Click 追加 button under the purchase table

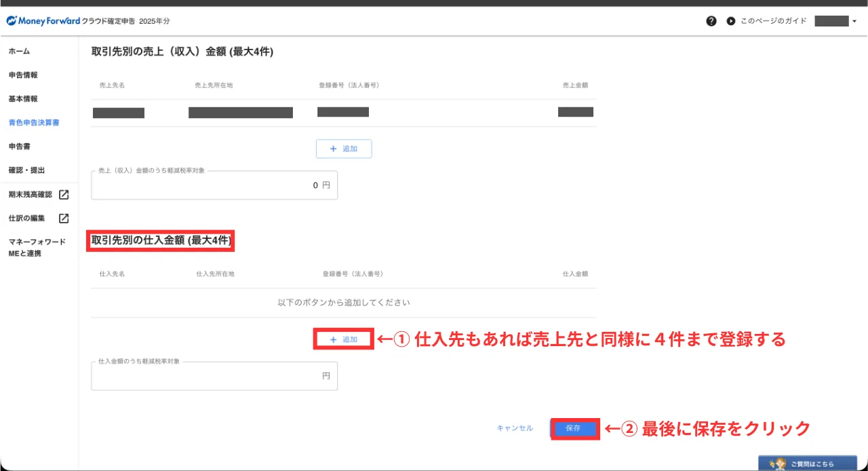(x=344, y=339)
